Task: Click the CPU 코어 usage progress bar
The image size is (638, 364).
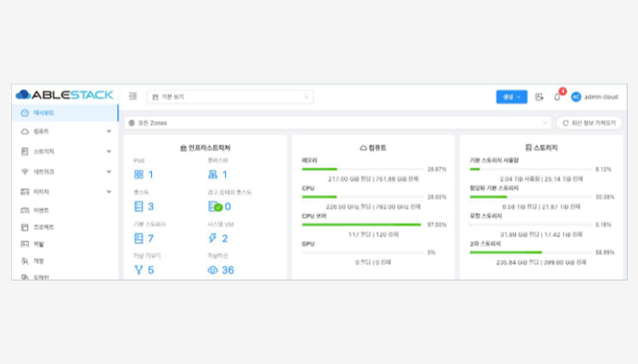Action: pyautogui.click(x=362, y=224)
